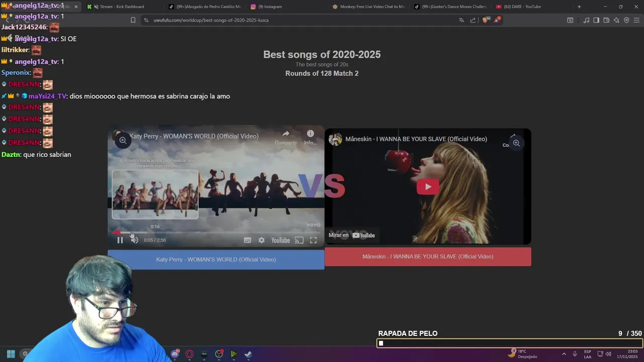644x362 pixels.
Task: Open Brave Rewards triangle icon
Action: tap(497, 20)
